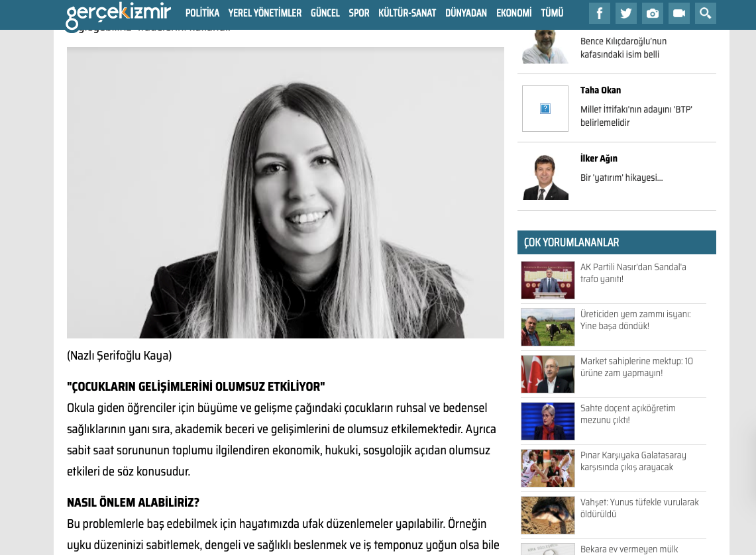Navigate to the Spor section

coord(358,13)
